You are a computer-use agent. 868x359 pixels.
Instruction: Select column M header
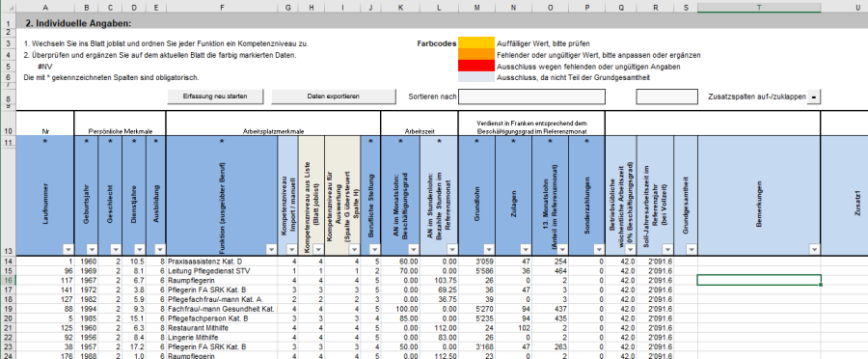476,7
